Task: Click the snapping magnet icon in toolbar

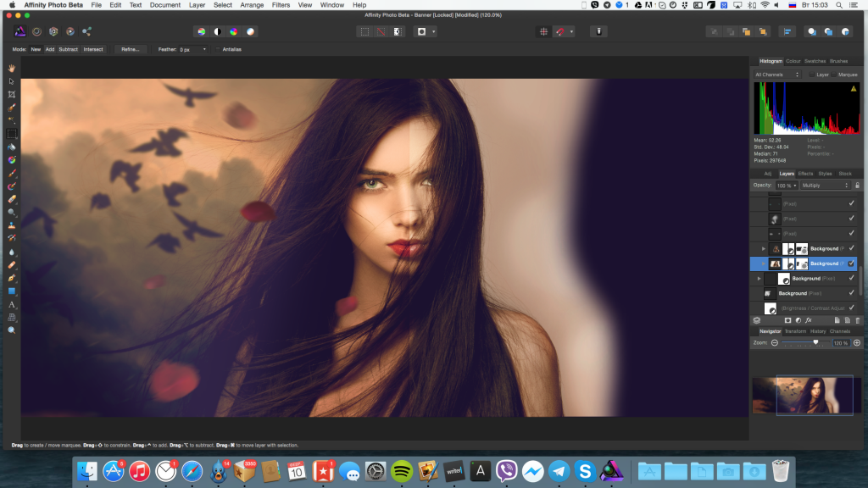Action: point(559,31)
